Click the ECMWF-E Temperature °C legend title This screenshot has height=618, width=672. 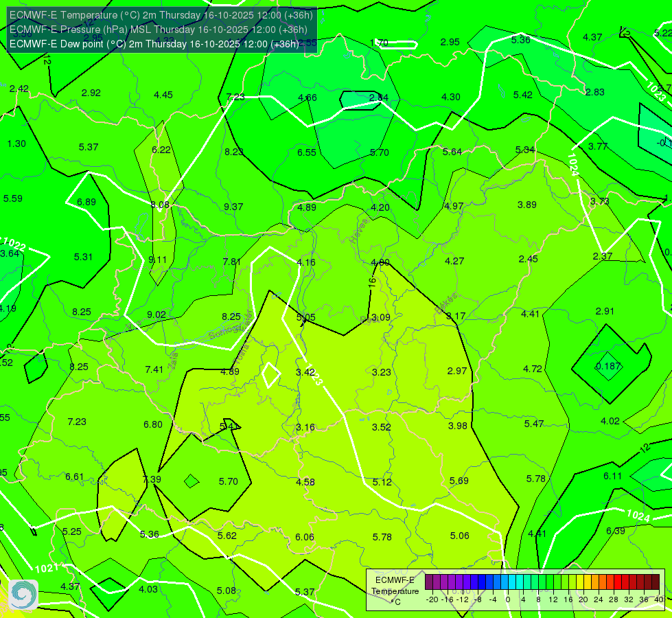click(395, 591)
